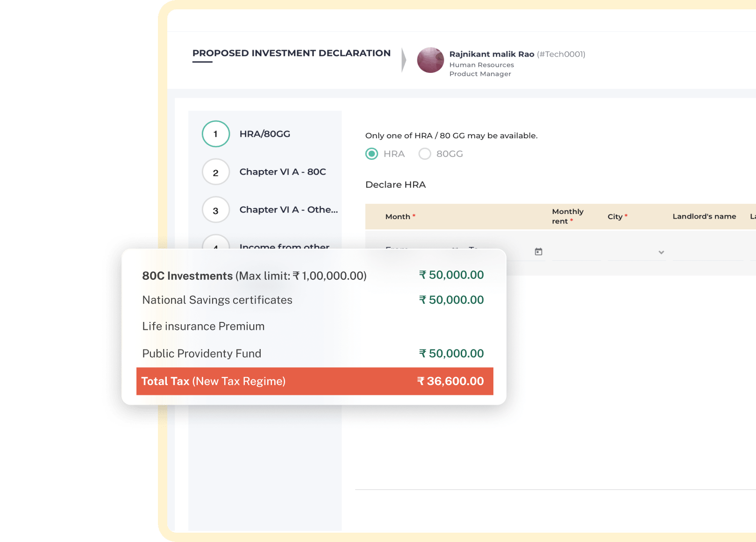Open the City dropdown in the HRA table
Viewport: 756px width, 542px height.
[x=661, y=252]
